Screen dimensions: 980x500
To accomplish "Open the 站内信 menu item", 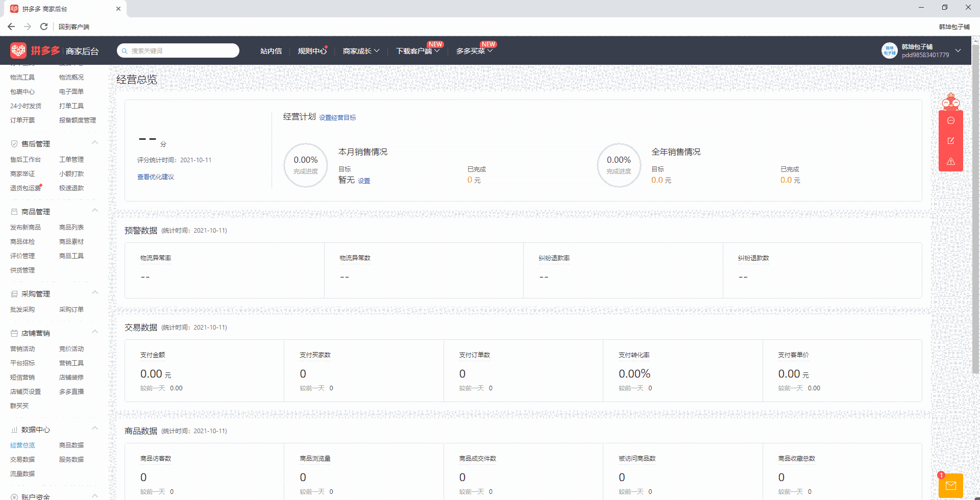I will coord(271,51).
